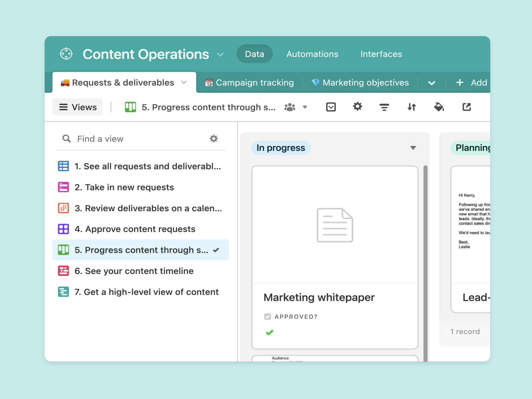Click the In progress stack label
532x399 pixels.
pyautogui.click(x=281, y=148)
